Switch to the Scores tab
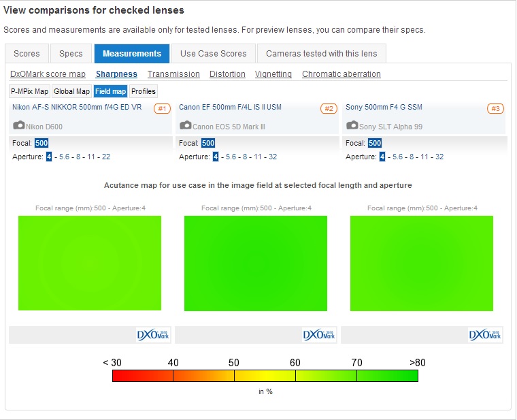517x420 pixels. (x=27, y=54)
